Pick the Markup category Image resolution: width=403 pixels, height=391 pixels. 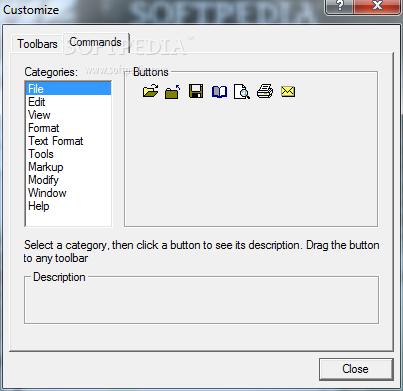click(x=68, y=167)
